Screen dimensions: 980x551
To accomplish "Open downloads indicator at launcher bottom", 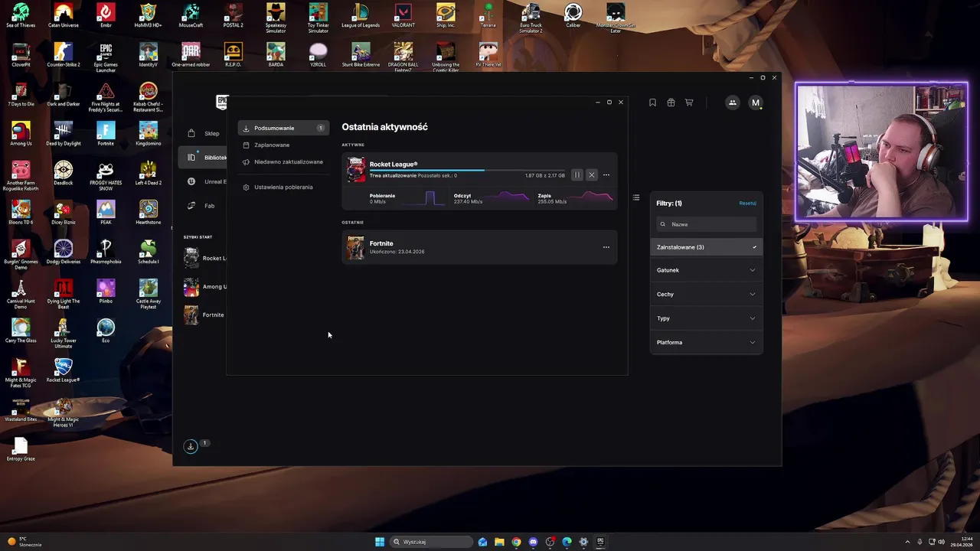I will [191, 446].
